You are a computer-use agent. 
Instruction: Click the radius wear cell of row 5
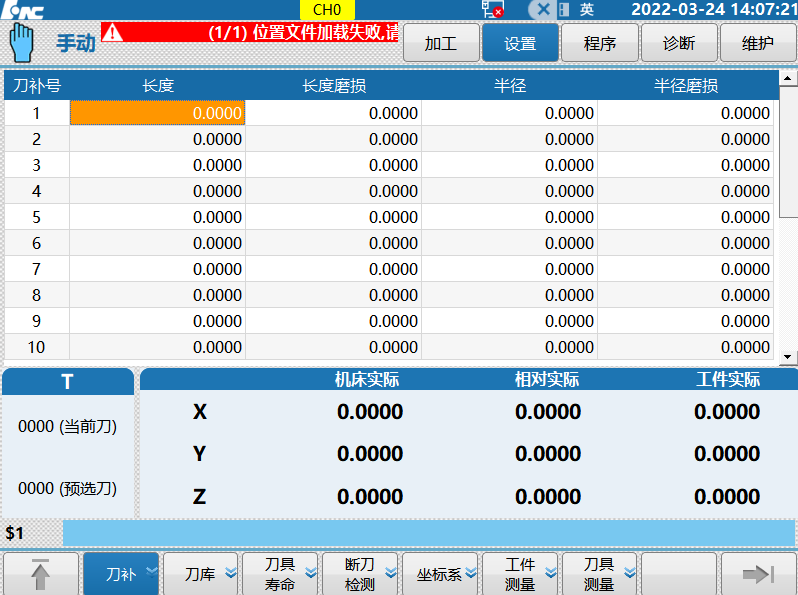pos(686,217)
